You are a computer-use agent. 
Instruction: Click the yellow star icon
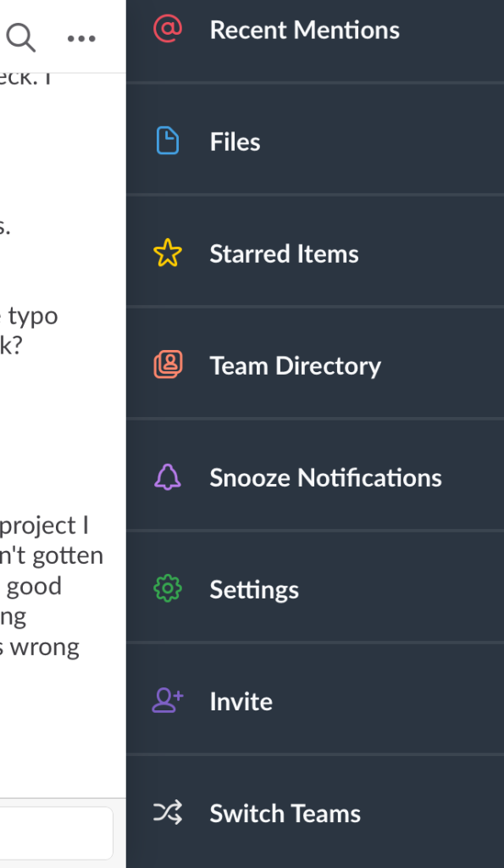coord(168,253)
